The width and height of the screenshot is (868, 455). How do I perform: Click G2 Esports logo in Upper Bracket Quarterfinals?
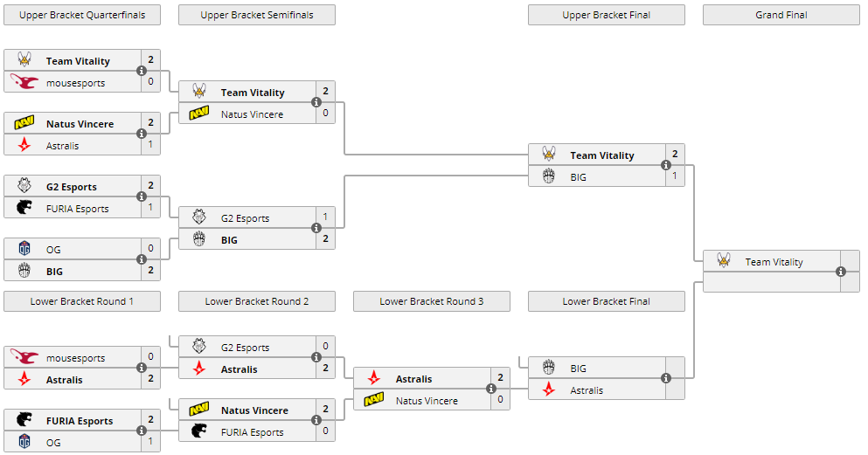pos(24,186)
